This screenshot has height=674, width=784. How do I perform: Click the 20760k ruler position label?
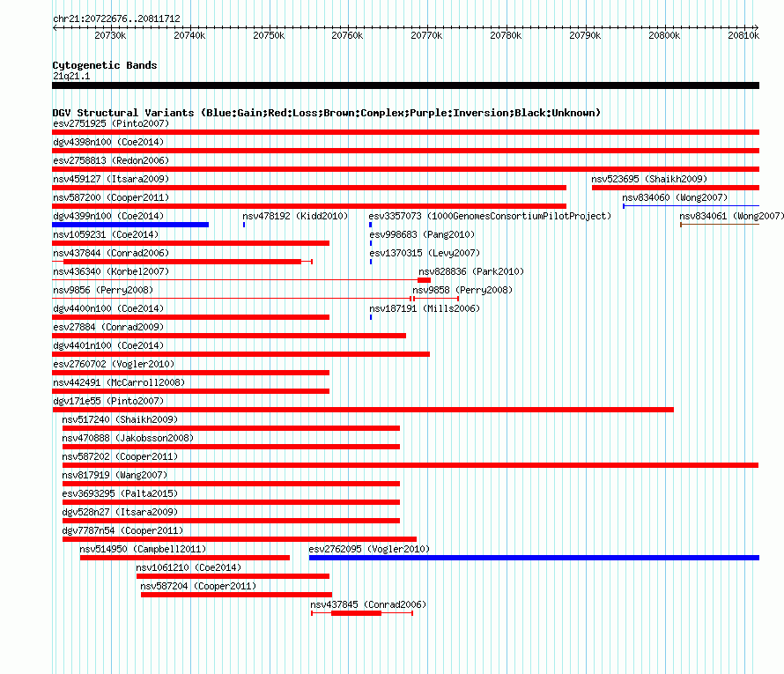347,35
